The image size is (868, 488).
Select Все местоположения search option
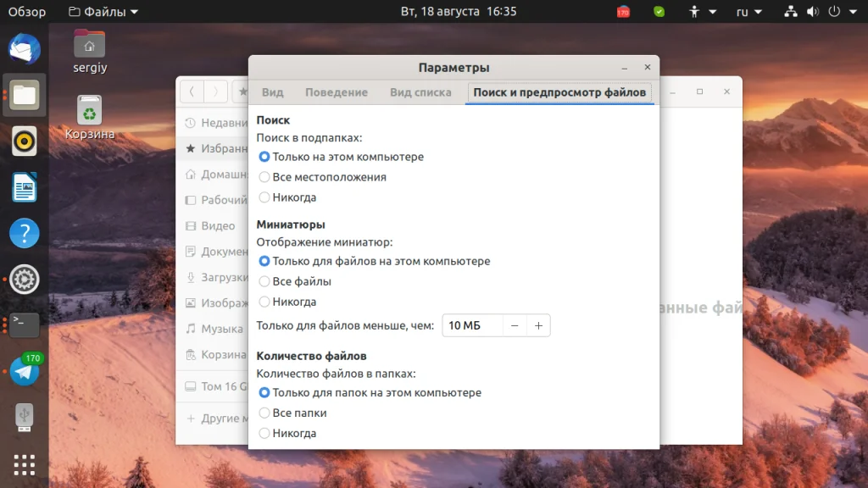[323, 177]
